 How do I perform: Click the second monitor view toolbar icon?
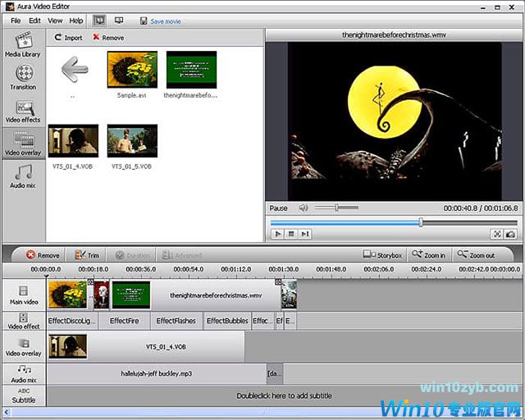coord(119,21)
